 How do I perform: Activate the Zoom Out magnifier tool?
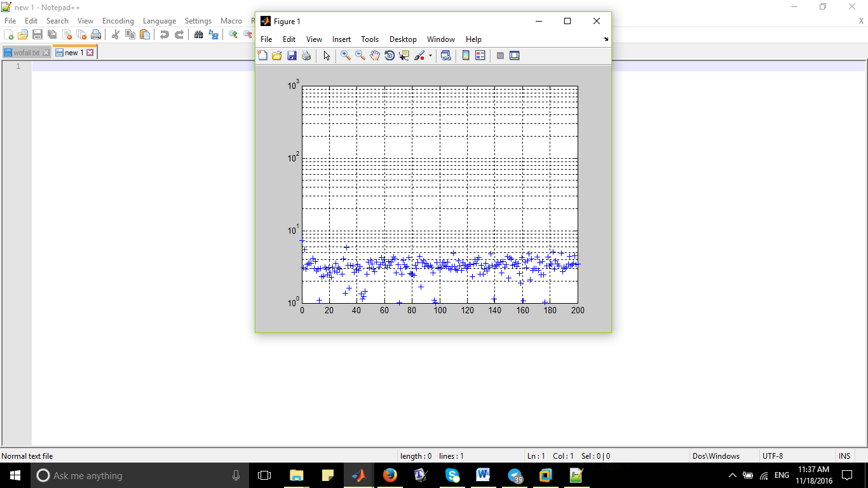click(x=360, y=56)
